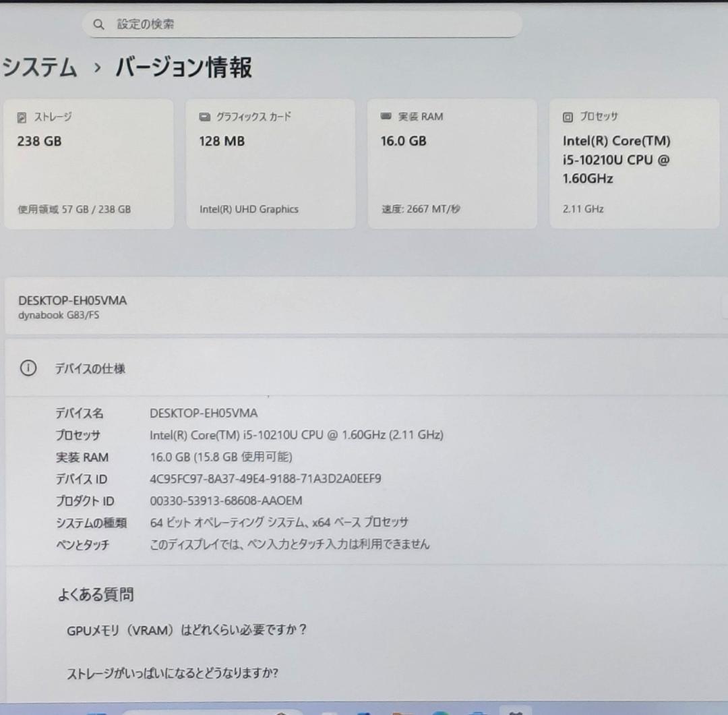Click the グラフィックス カード display icon
This screenshot has width=728, height=715.
(x=204, y=116)
